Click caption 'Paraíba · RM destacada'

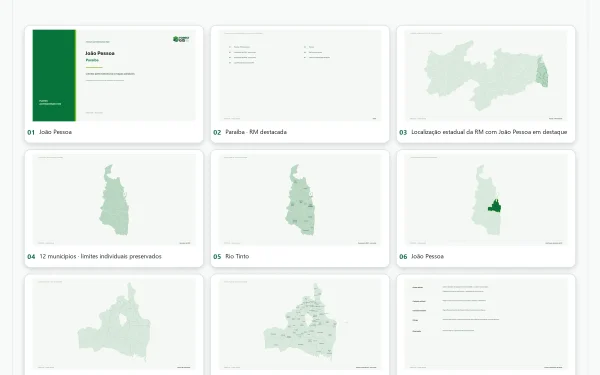[256, 132]
